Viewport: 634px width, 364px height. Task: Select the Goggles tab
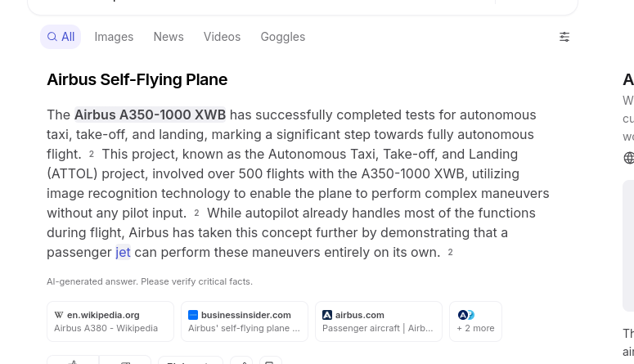[x=282, y=37]
